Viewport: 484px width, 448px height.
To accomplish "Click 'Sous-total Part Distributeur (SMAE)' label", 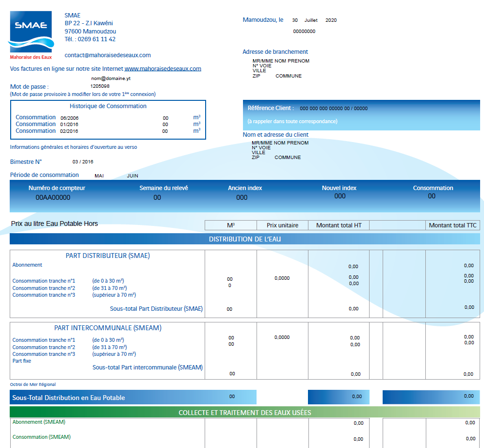I will point(156,308).
